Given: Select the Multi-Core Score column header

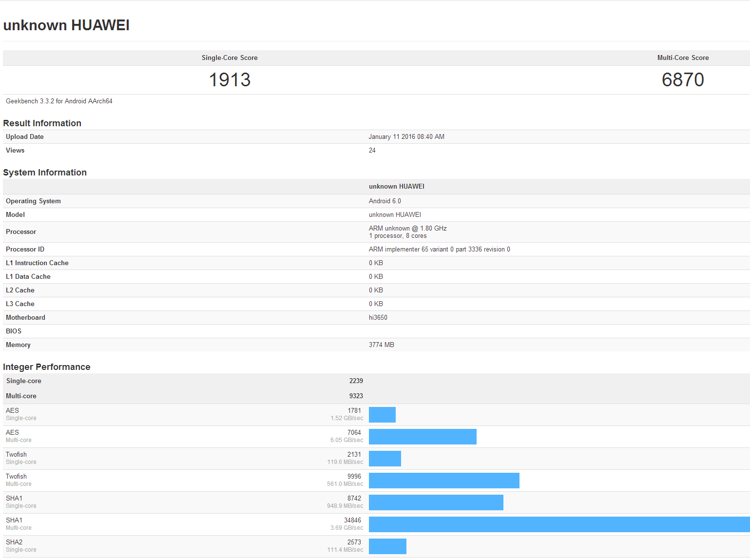Looking at the screenshot, I should pyautogui.click(x=682, y=58).
